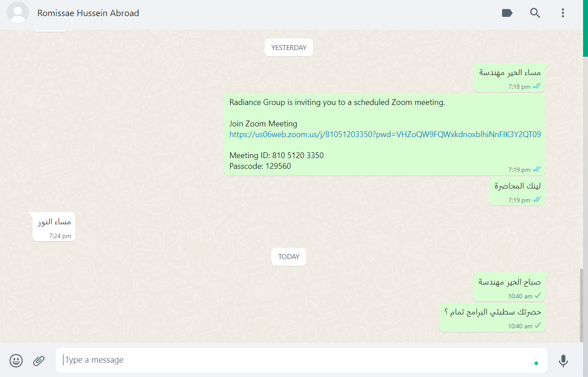Image resolution: width=588 pixels, height=377 pixels.
Task: Open search in conversation magnifier icon
Action: pyautogui.click(x=535, y=13)
